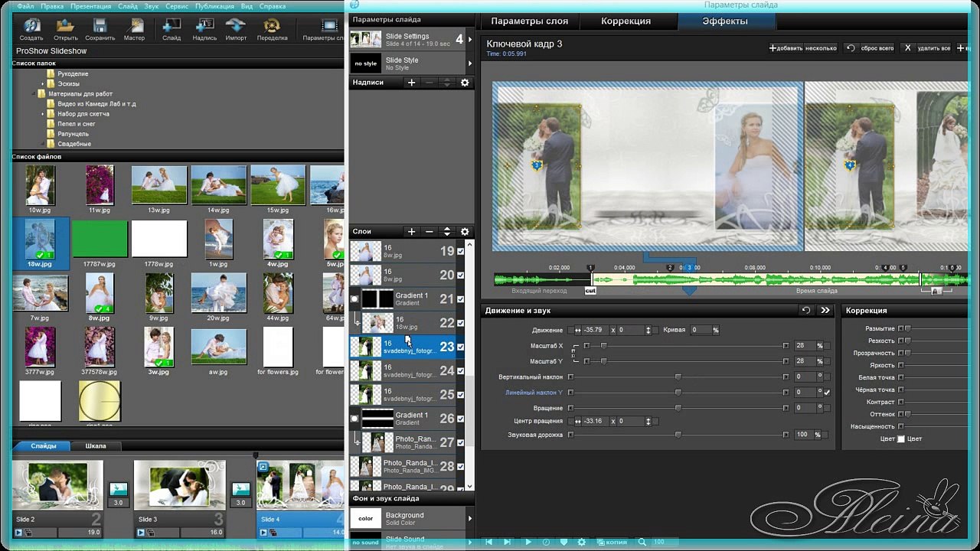Expand the Эскизы folder in the tree
The width and height of the screenshot is (980, 551).
[43, 83]
